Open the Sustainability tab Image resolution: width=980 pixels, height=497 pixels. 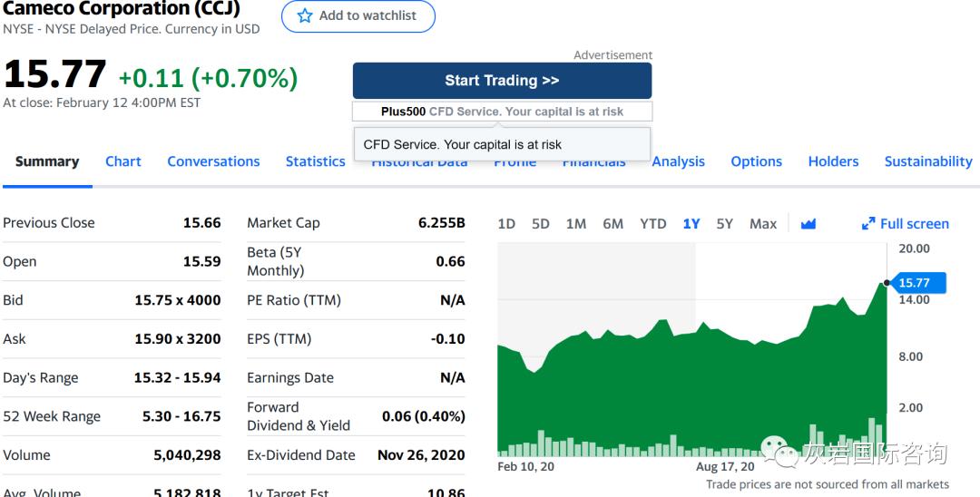pyautogui.click(x=928, y=161)
